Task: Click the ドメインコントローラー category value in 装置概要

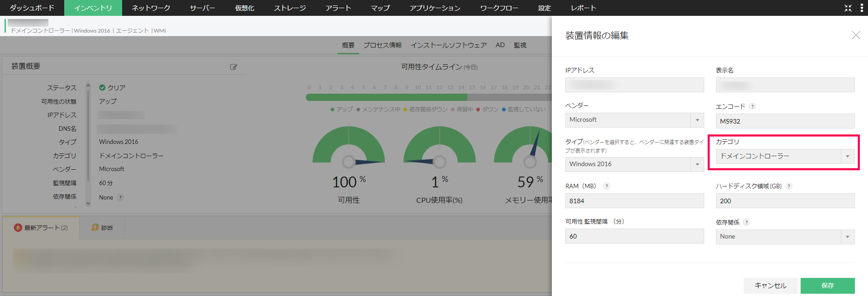Action: (131, 156)
